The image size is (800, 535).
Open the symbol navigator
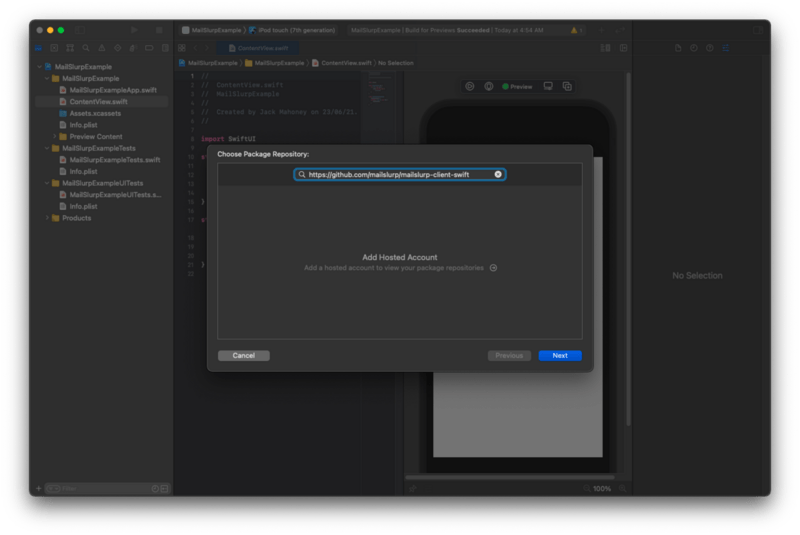(x=70, y=48)
